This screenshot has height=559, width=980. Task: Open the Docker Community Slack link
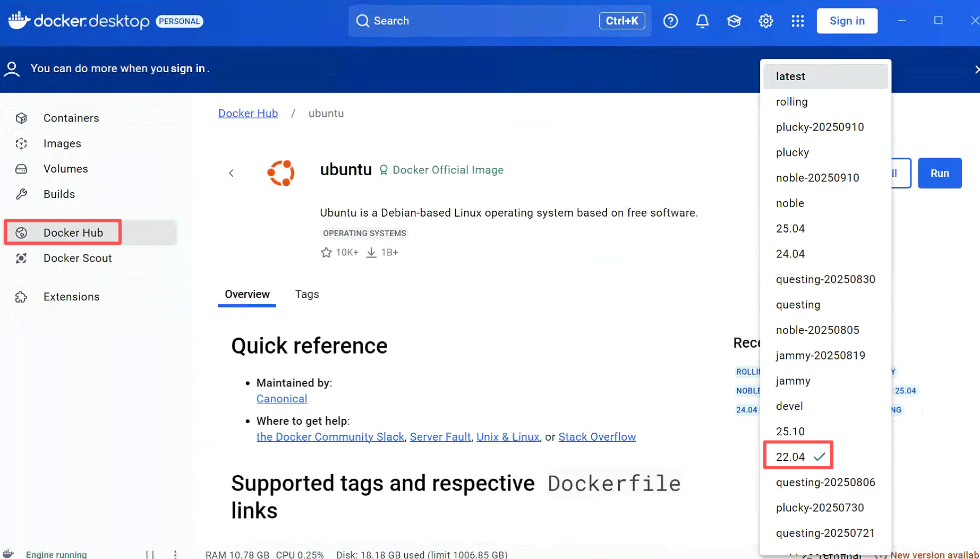(x=330, y=437)
